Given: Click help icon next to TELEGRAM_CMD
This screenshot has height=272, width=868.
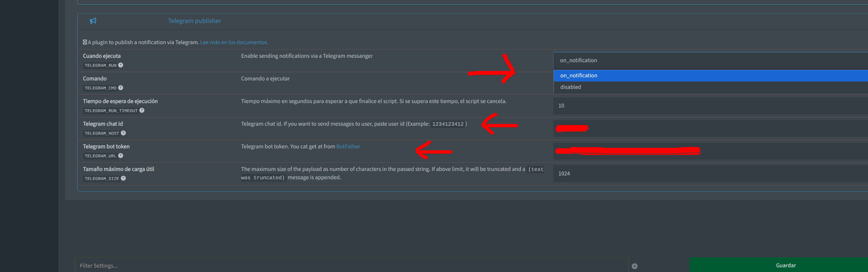Looking at the screenshot, I should pos(121,88).
